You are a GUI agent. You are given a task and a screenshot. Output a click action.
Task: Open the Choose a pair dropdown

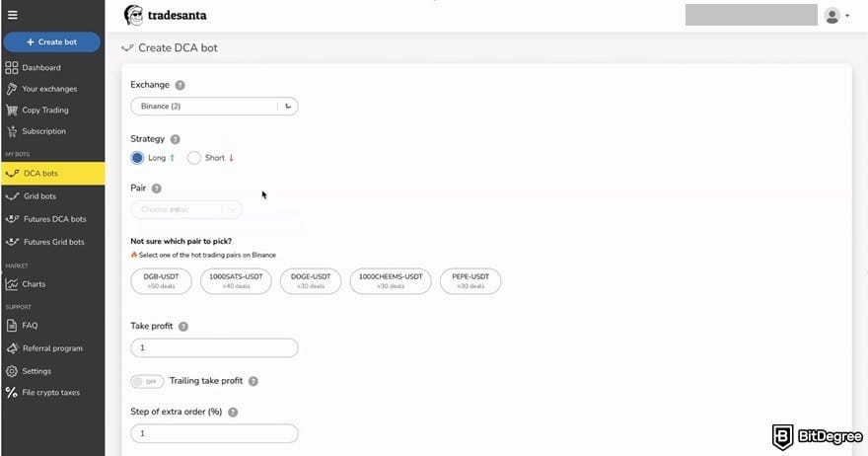(186, 209)
